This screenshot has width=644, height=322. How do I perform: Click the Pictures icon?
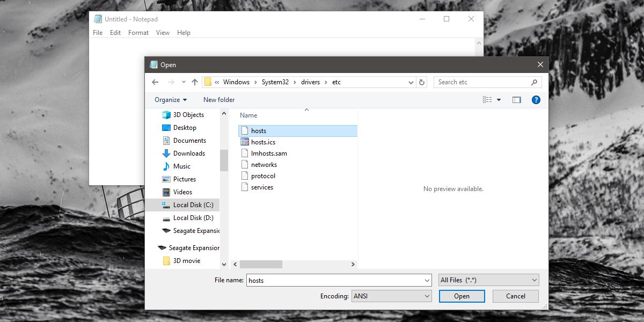click(166, 179)
